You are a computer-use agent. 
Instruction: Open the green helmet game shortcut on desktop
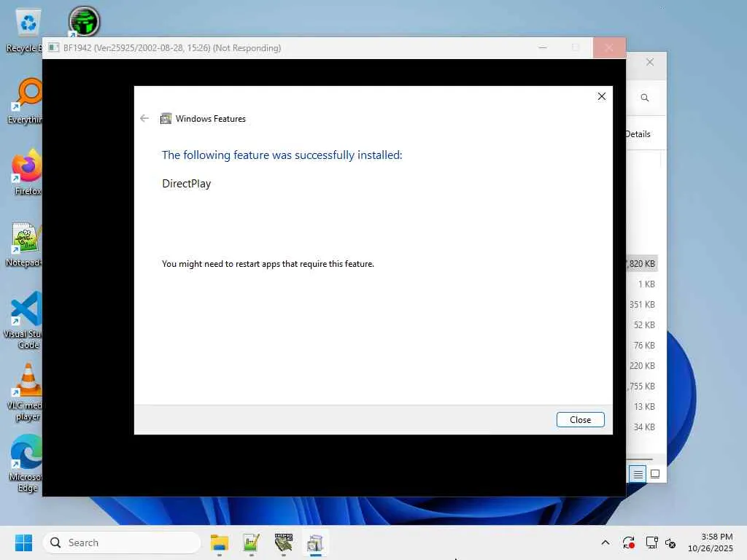tap(84, 22)
